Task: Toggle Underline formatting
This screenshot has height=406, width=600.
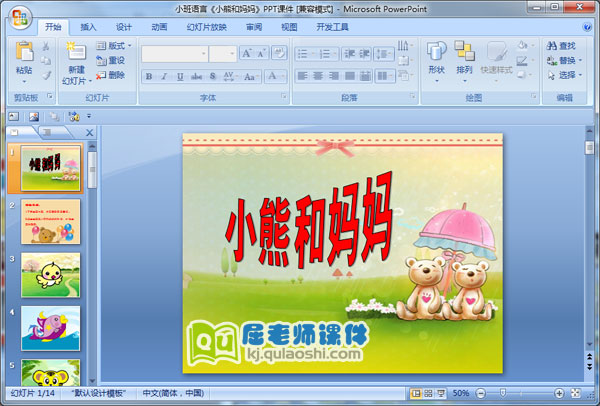Action: [x=180, y=76]
